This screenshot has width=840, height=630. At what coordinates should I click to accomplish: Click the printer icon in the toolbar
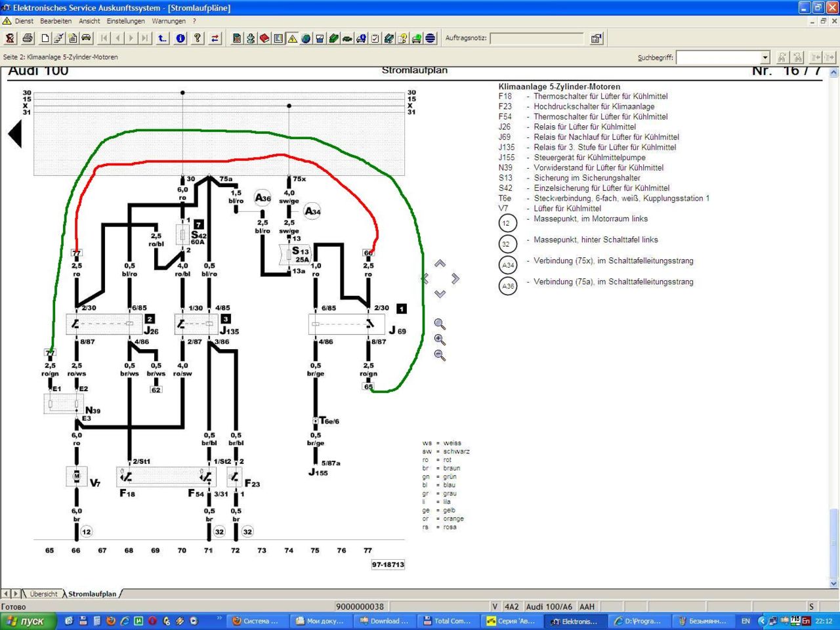click(x=27, y=38)
